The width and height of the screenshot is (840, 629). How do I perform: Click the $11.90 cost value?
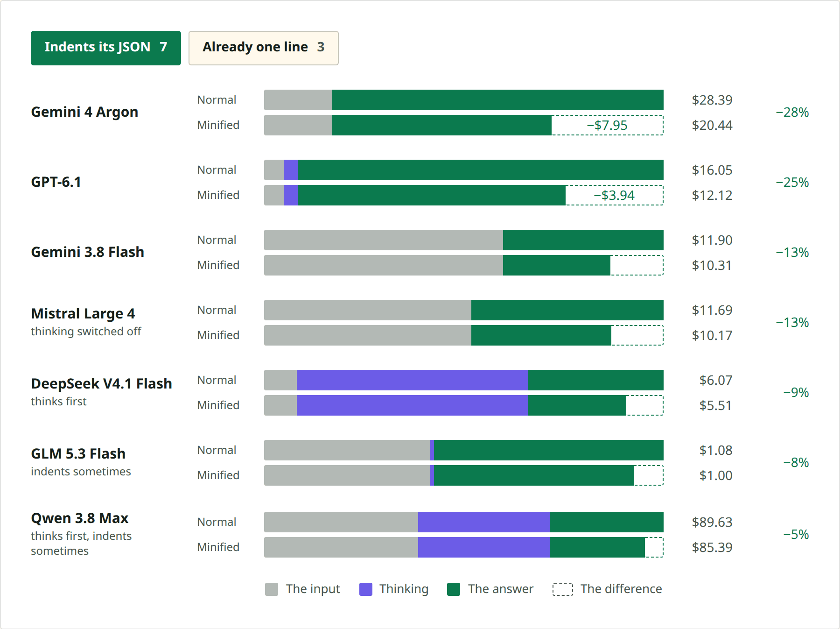[712, 240]
